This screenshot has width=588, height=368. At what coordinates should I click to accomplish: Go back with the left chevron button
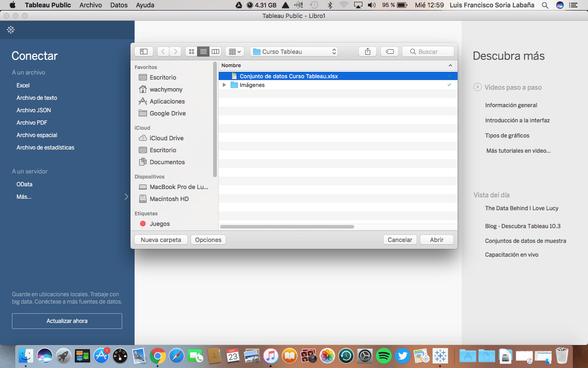tap(163, 52)
